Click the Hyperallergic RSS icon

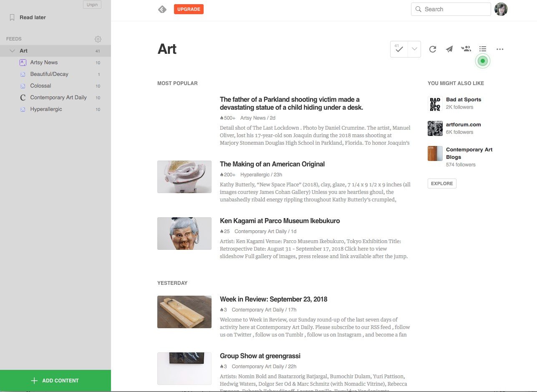coord(23,109)
